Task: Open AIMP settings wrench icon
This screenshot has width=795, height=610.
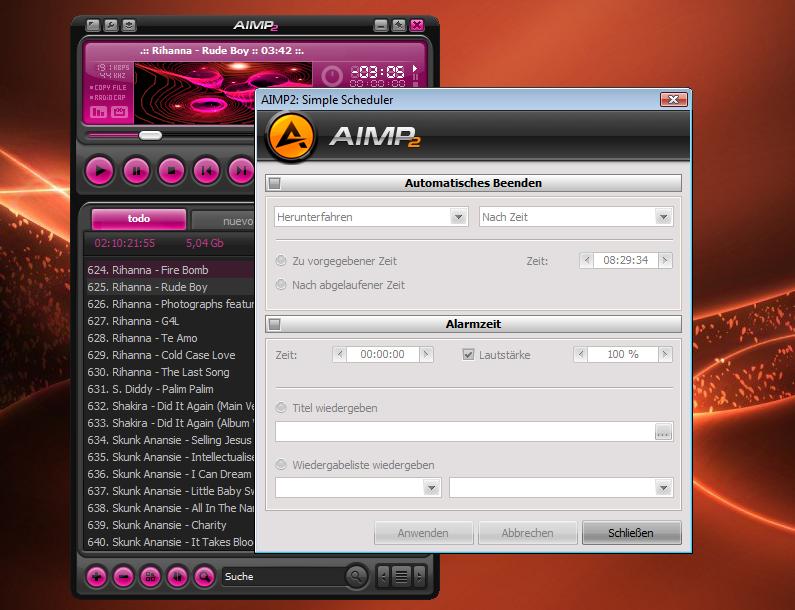Action: [111, 25]
